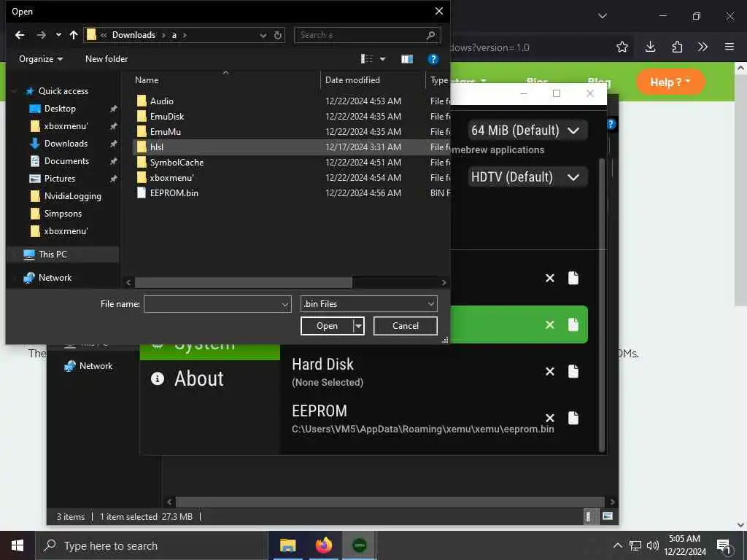
Task: Click Type here to search box
Action: tap(151, 545)
